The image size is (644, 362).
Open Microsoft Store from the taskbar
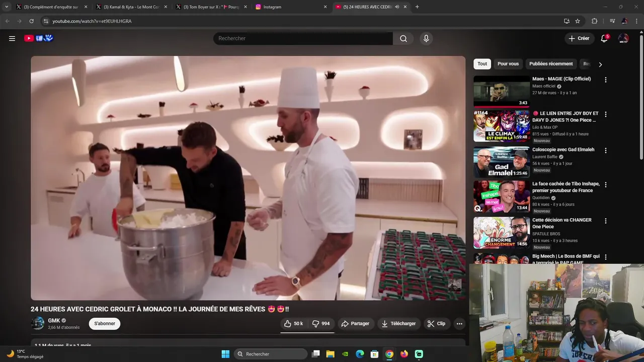tap(374, 354)
